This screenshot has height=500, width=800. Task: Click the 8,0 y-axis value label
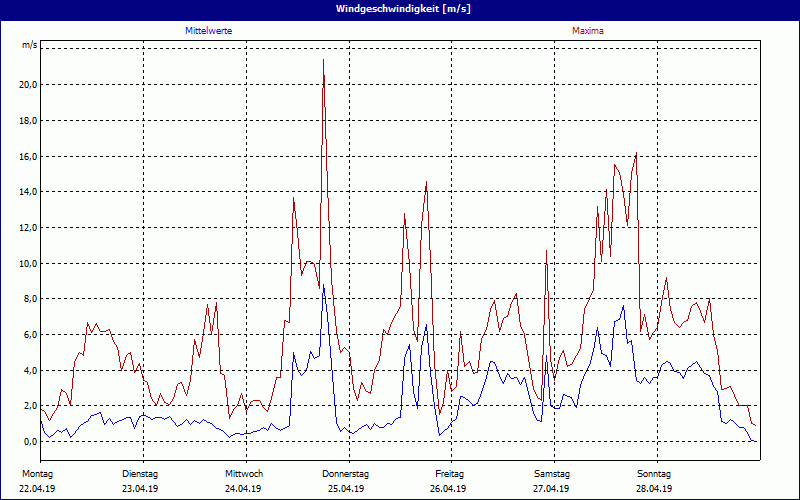click(x=29, y=299)
